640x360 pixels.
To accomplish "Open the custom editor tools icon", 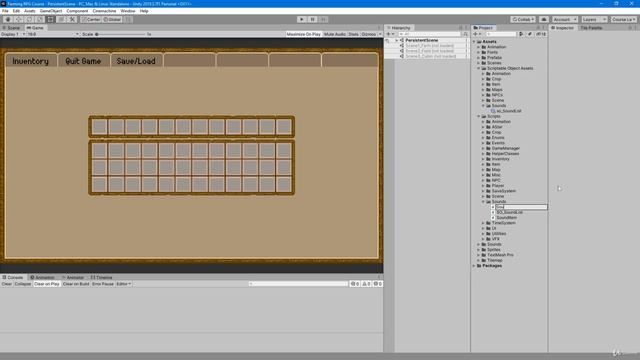I will point(72,19).
